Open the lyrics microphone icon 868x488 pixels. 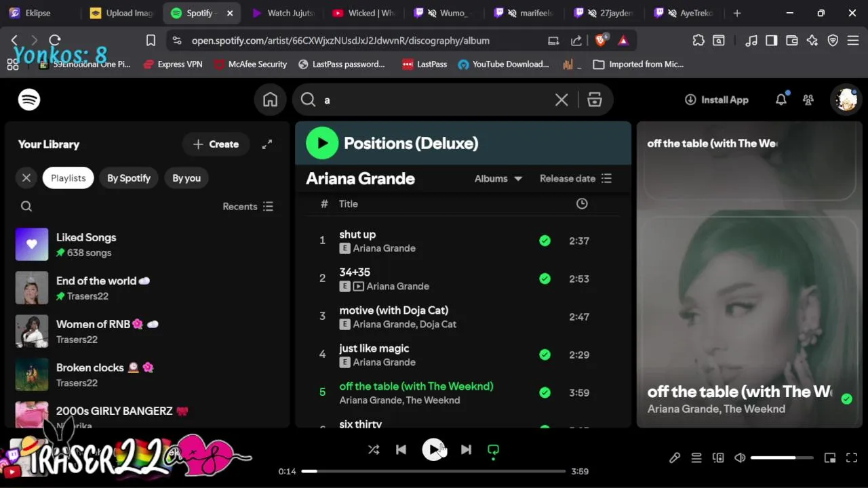[x=675, y=458]
